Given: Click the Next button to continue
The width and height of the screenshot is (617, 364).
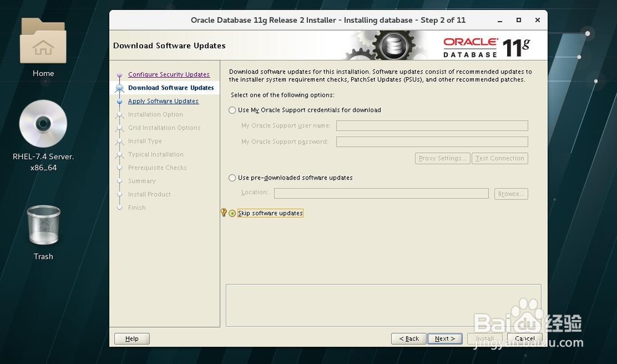Looking at the screenshot, I should [445, 338].
